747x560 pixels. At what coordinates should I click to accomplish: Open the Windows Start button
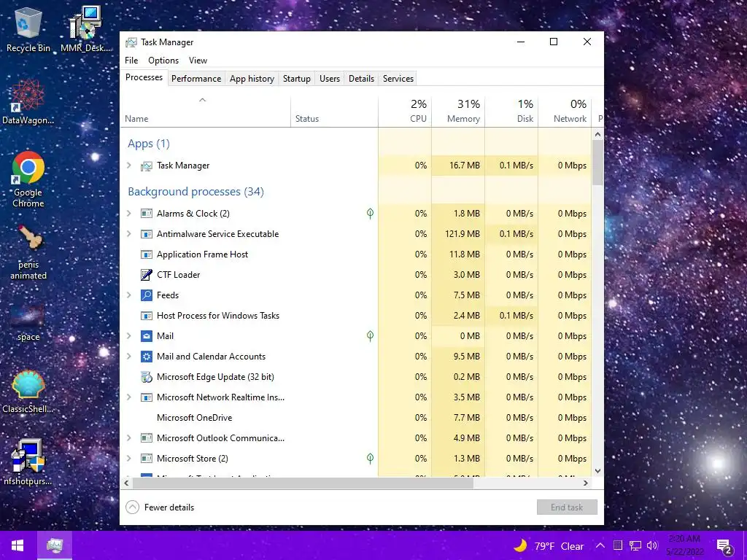click(x=18, y=545)
